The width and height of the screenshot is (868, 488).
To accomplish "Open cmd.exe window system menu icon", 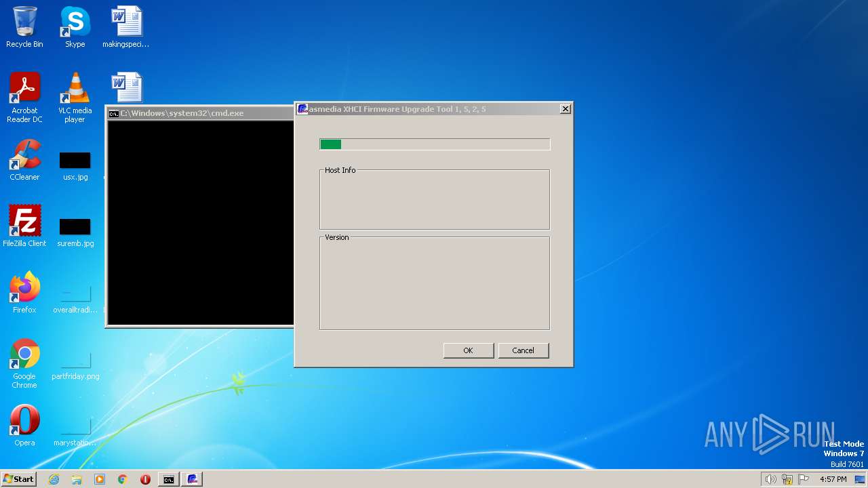I will [x=114, y=113].
